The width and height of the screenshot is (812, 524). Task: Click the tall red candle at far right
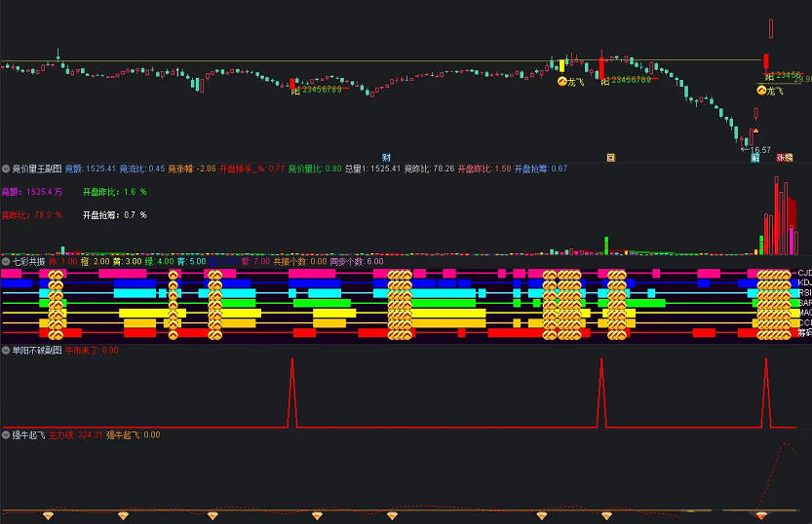click(771, 31)
